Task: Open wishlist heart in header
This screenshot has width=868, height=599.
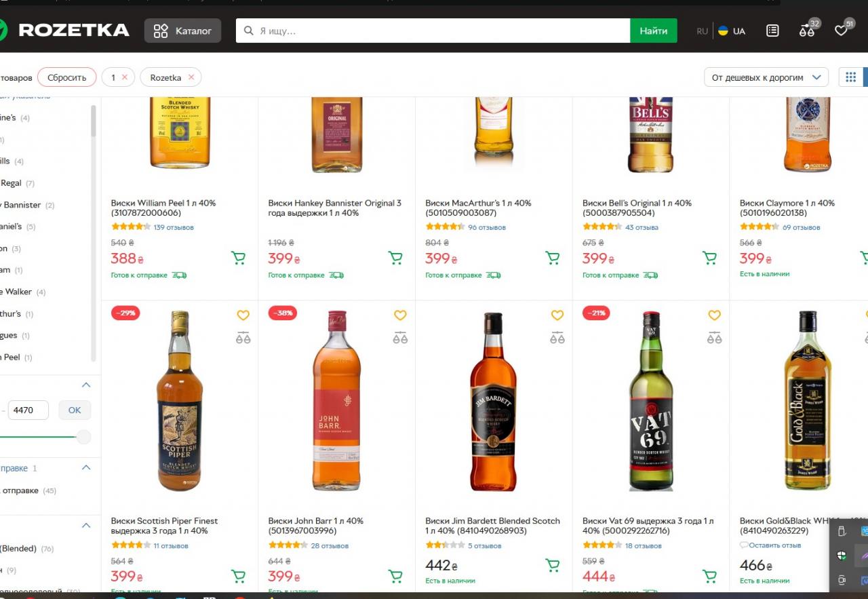Action: pos(842,31)
